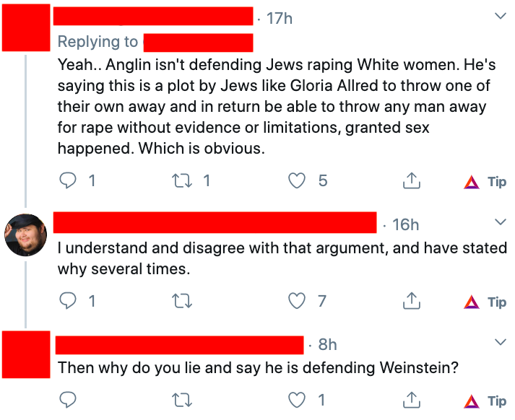Reply to the 16h tweet

(68, 302)
